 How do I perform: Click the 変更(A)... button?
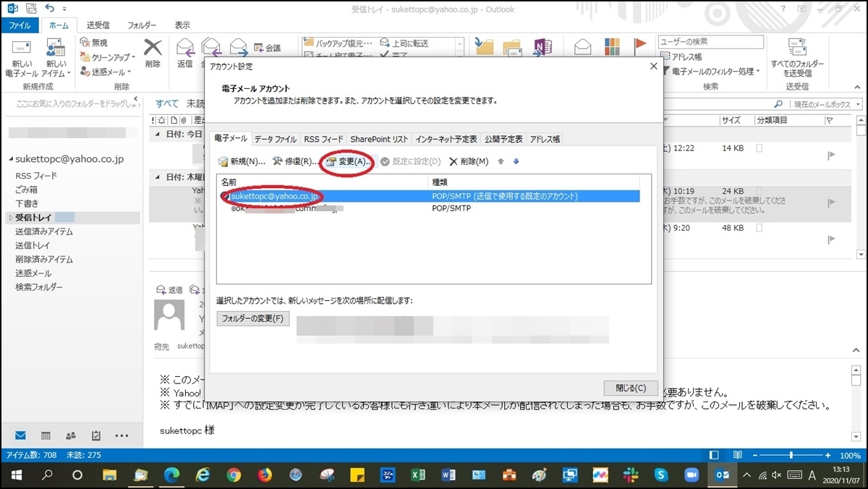point(348,161)
